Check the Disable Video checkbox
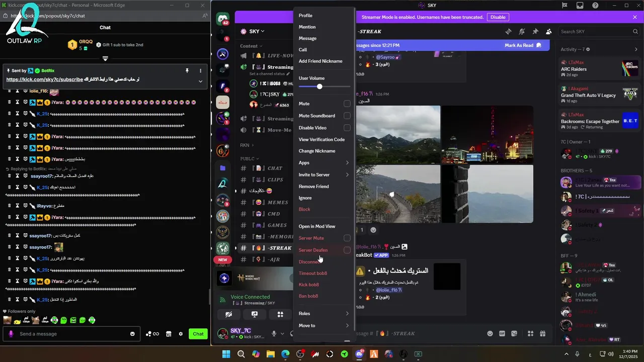Image resolution: width=644 pixels, height=362 pixels. pos(347,128)
